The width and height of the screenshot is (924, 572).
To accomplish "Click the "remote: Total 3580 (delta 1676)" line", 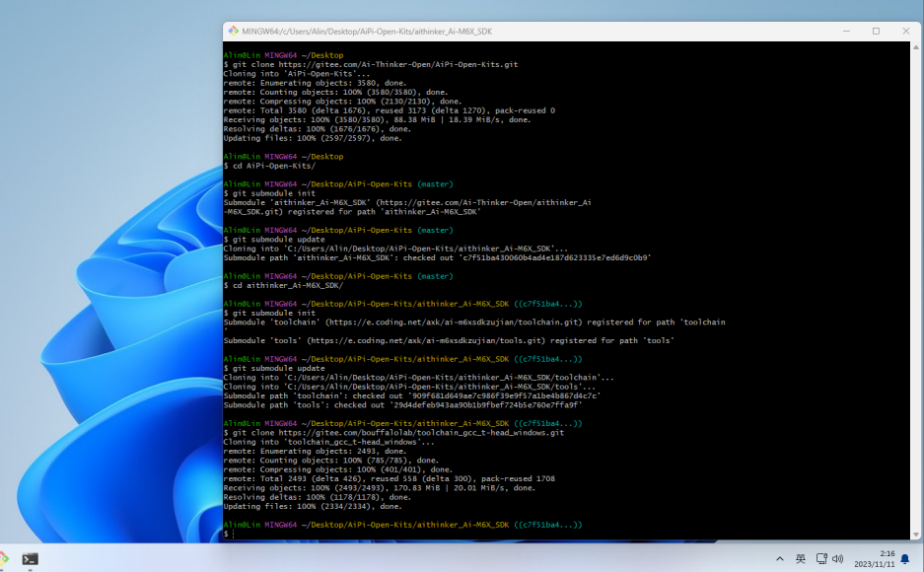I will pyautogui.click(x=389, y=110).
